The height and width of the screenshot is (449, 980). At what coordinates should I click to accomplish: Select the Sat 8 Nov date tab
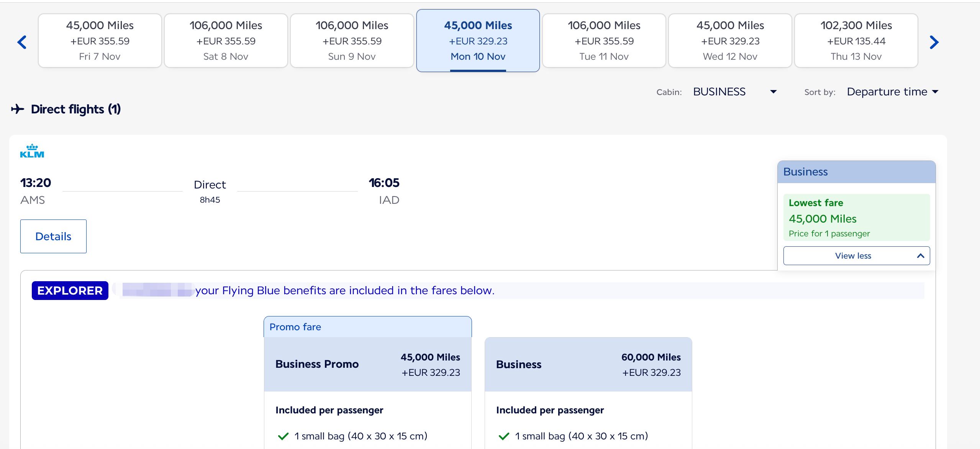pyautogui.click(x=226, y=41)
